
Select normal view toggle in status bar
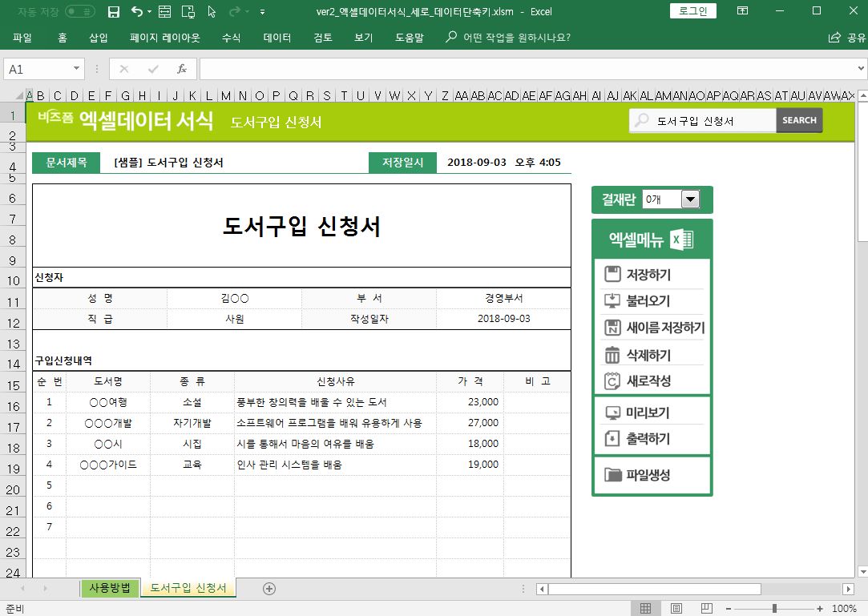click(645, 609)
